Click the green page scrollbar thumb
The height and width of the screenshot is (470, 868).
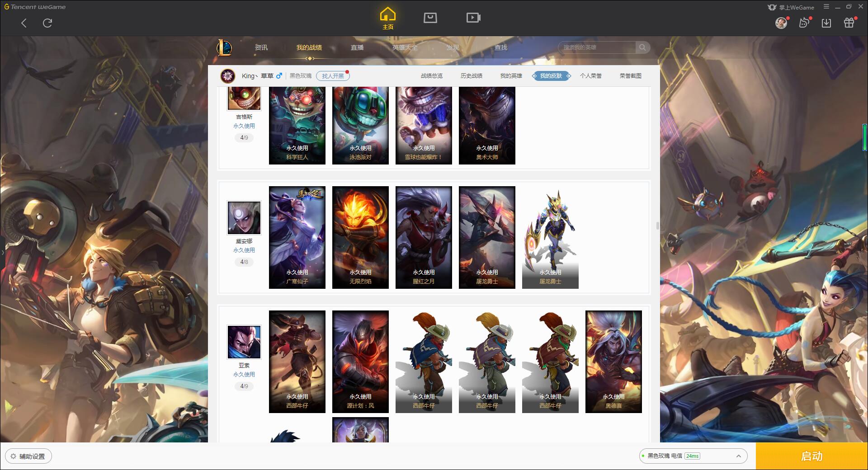[x=864, y=137]
